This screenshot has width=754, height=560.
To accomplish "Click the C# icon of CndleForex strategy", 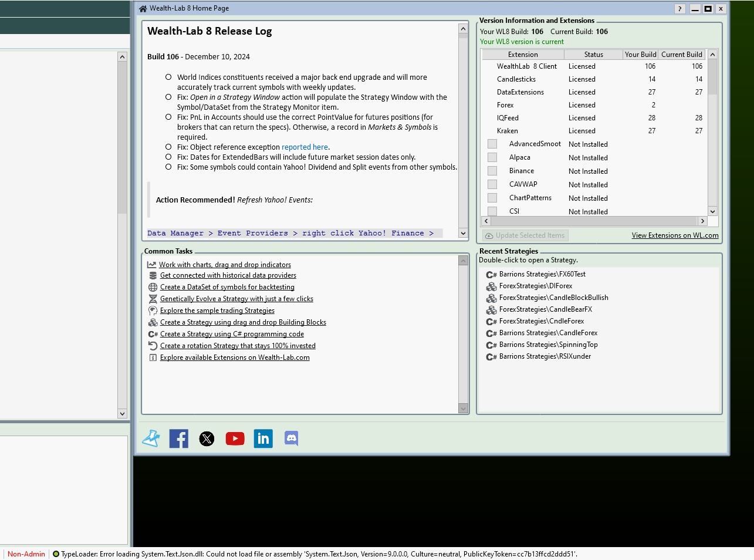I will 492,322.
